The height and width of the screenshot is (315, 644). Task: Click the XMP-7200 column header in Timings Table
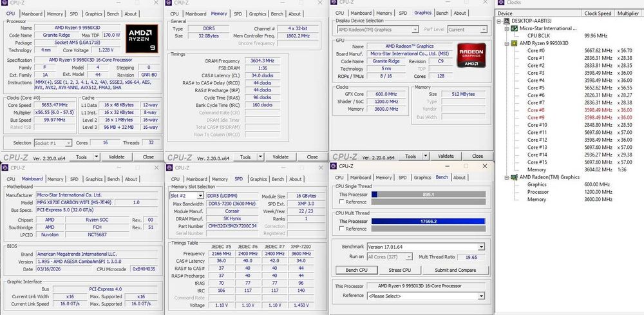(301, 247)
